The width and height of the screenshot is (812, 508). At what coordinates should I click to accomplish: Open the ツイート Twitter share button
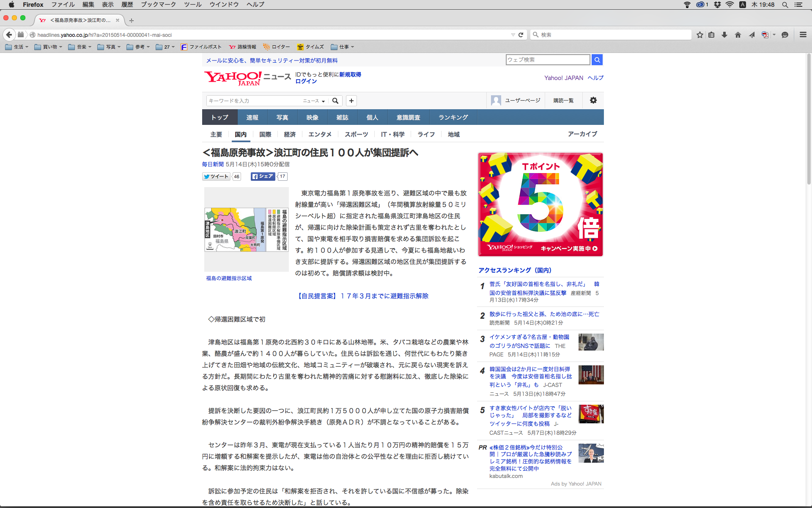pyautogui.click(x=216, y=177)
